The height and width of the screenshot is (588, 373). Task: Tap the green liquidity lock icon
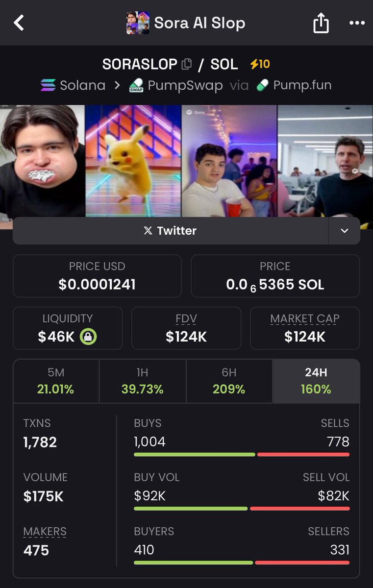pyautogui.click(x=88, y=337)
